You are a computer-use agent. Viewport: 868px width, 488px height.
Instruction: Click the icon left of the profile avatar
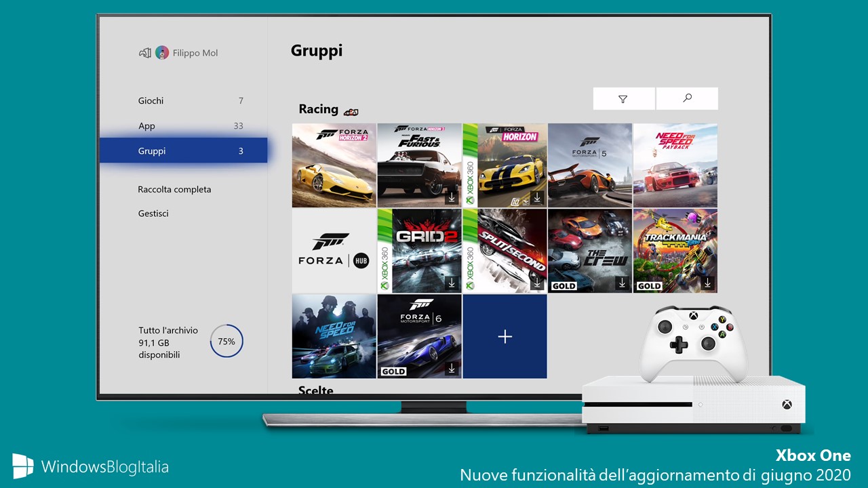[x=144, y=53]
